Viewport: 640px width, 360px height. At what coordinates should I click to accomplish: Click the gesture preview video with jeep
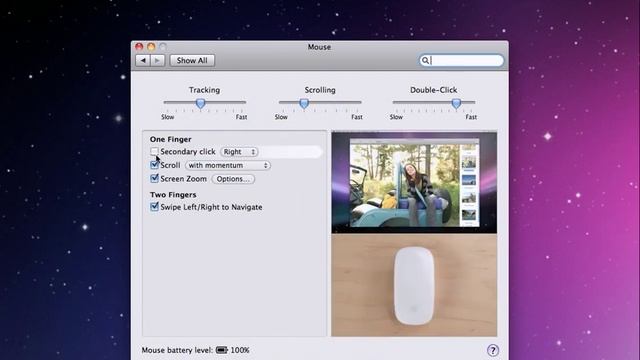pyautogui.click(x=414, y=182)
